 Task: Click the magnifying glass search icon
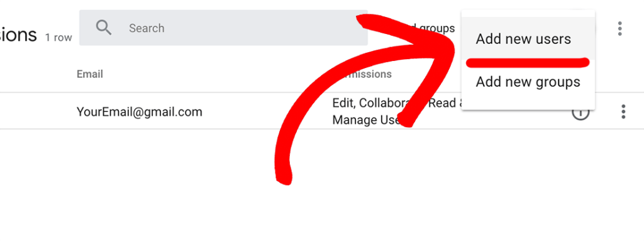pyautogui.click(x=104, y=28)
